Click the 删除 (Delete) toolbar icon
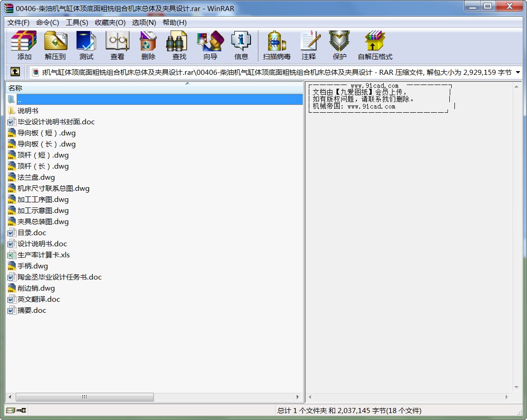527x420 pixels. [148, 45]
